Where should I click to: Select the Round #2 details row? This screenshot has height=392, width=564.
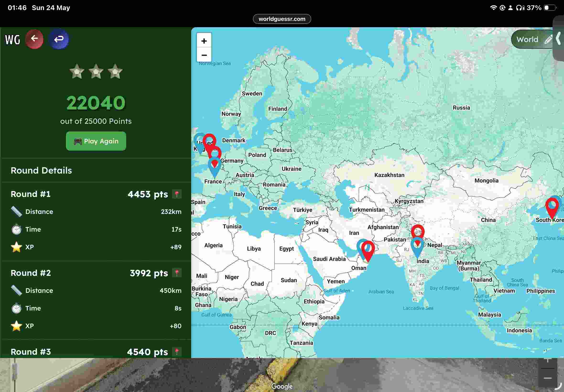coord(96,300)
